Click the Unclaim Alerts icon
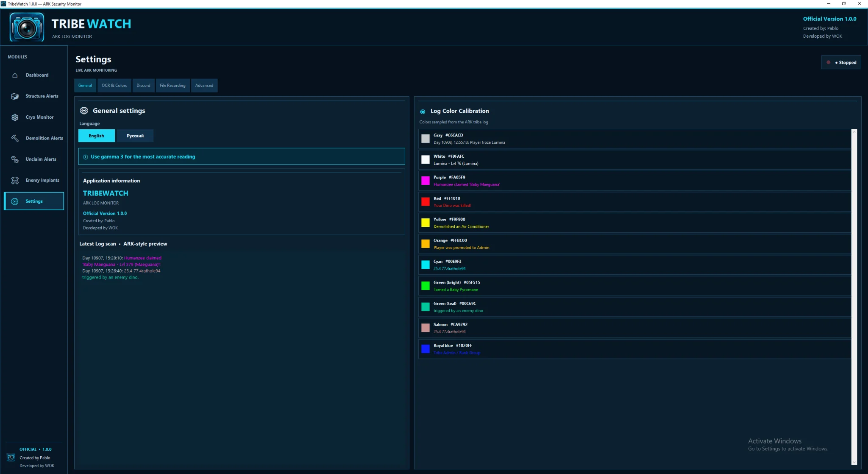Viewport: 868px width, 474px height. coord(15,159)
